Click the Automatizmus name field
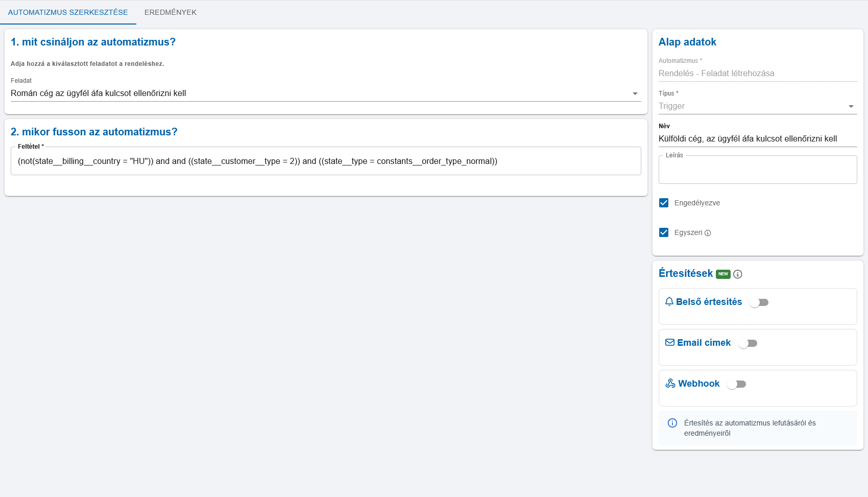This screenshot has height=497, width=868. coord(758,74)
